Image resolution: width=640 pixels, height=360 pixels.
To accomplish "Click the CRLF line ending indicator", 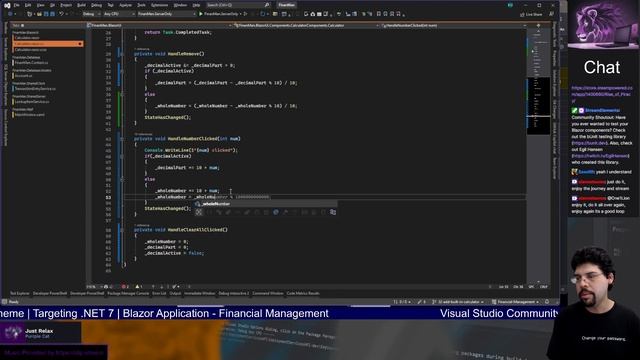I will 544,287.
